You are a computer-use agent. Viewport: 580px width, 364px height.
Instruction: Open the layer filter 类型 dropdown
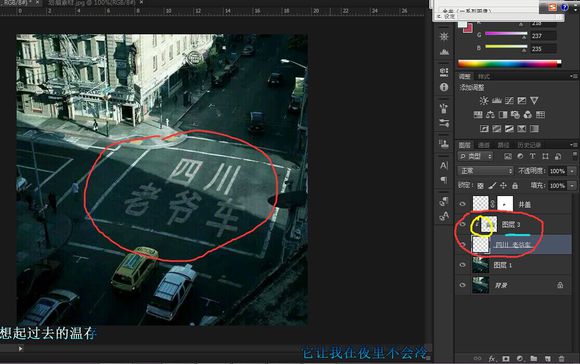[475, 156]
